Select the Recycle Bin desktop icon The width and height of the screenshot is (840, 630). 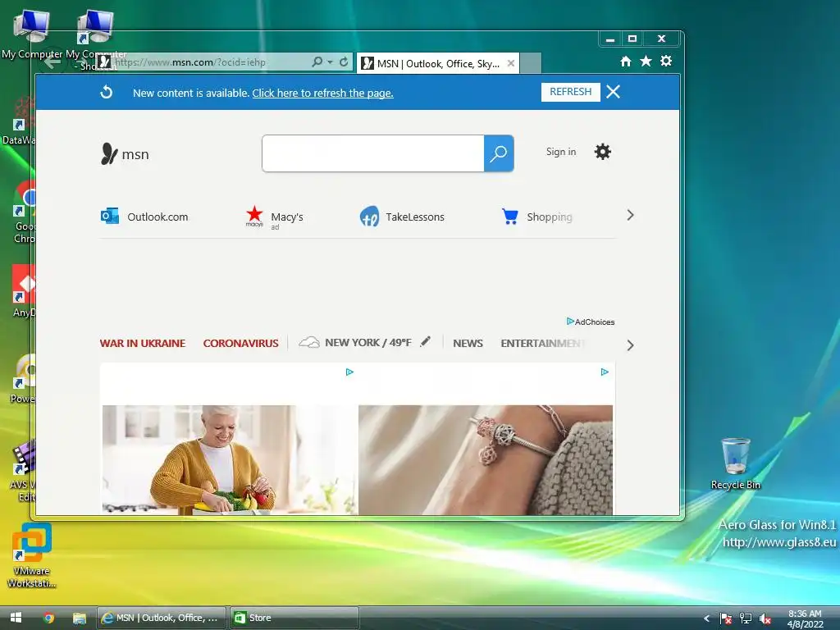coord(736,463)
